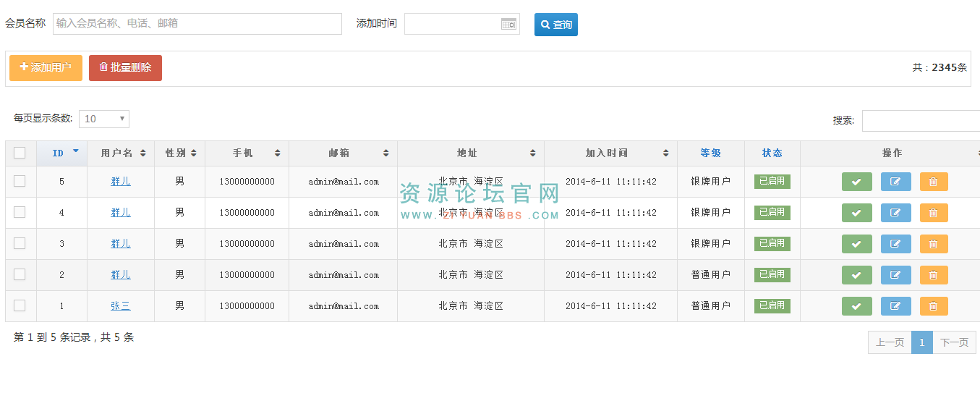Click the green checkmark icon in row ID 4
The height and width of the screenshot is (401, 980).
[x=856, y=213]
